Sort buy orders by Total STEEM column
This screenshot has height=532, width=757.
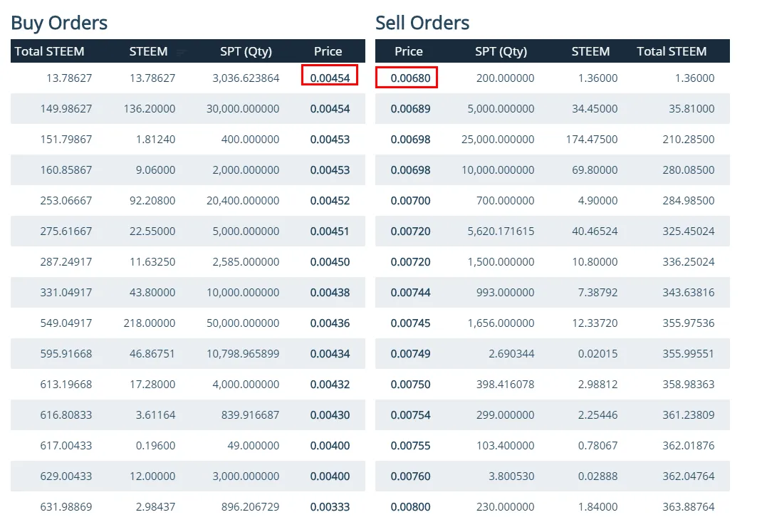pyautogui.click(x=50, y=51)
